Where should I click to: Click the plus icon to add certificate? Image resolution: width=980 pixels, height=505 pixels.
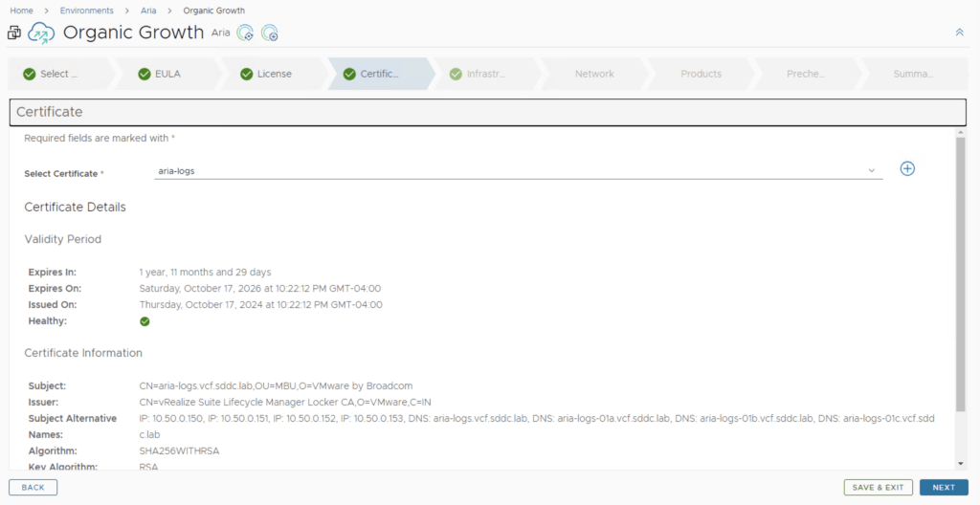[x=907, y=169]
